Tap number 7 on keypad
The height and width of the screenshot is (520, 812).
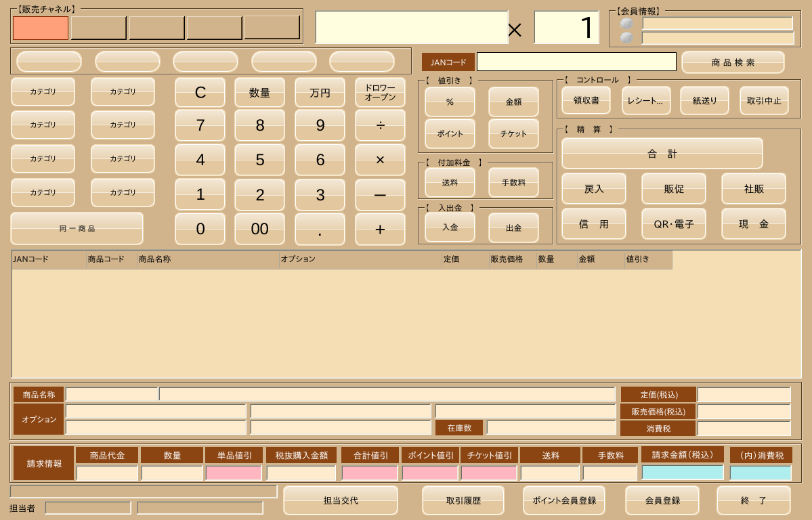[x=200, y=125]
